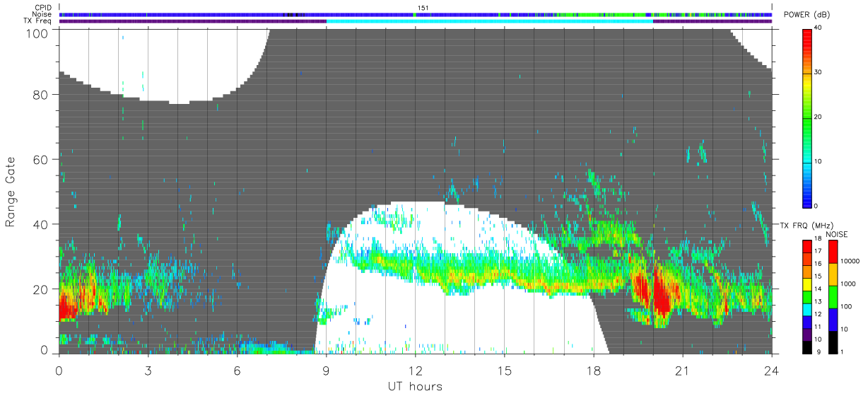This screenshot has height=401, width=868.
Task: Click the blue segment of the NOISE bar
Action: click(x=833, y=320)
